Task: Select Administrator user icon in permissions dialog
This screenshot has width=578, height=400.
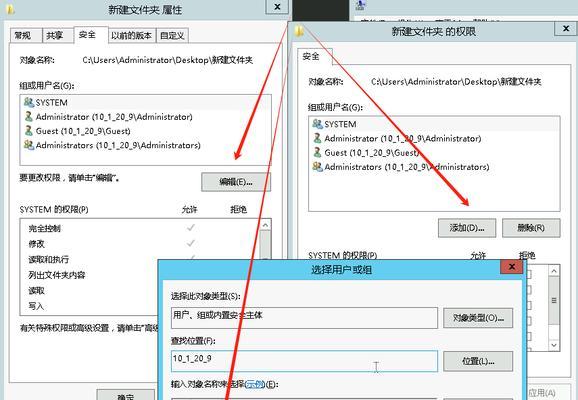Action: (317, 138)
